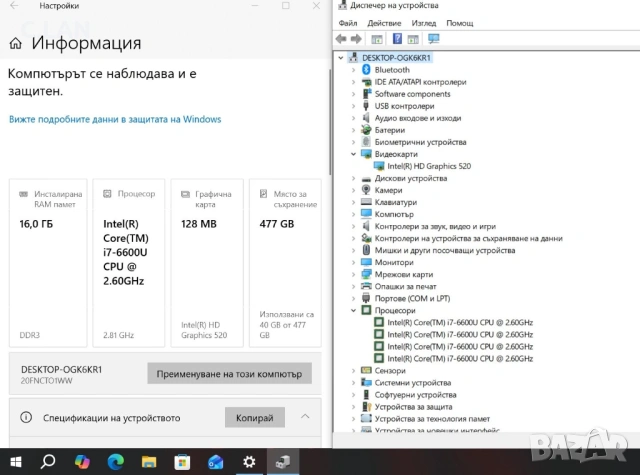640x475 pixels.
Task: Open the Файл menu
Action: (x=347, y=23)
